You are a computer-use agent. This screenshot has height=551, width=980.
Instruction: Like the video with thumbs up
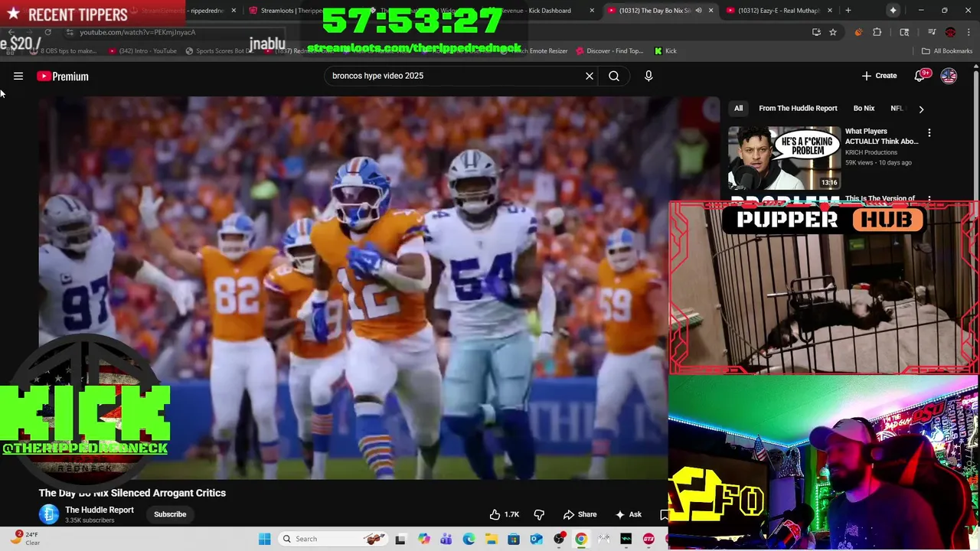point(505,514)
